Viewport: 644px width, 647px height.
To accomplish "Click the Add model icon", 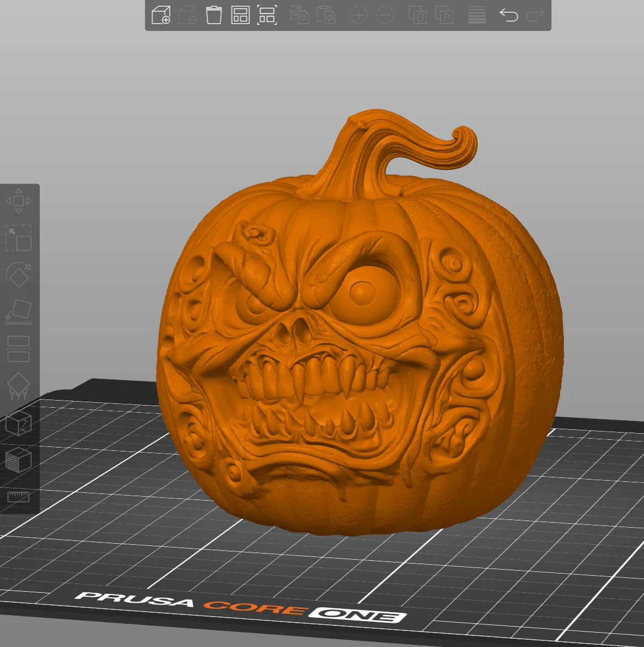I will point(161,15).
